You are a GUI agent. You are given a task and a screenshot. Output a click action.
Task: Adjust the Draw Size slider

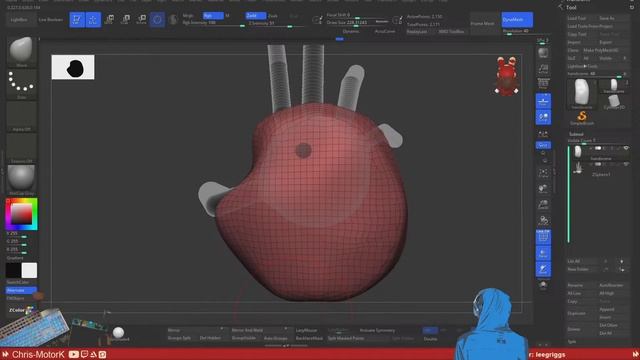[x=358, y=23]
